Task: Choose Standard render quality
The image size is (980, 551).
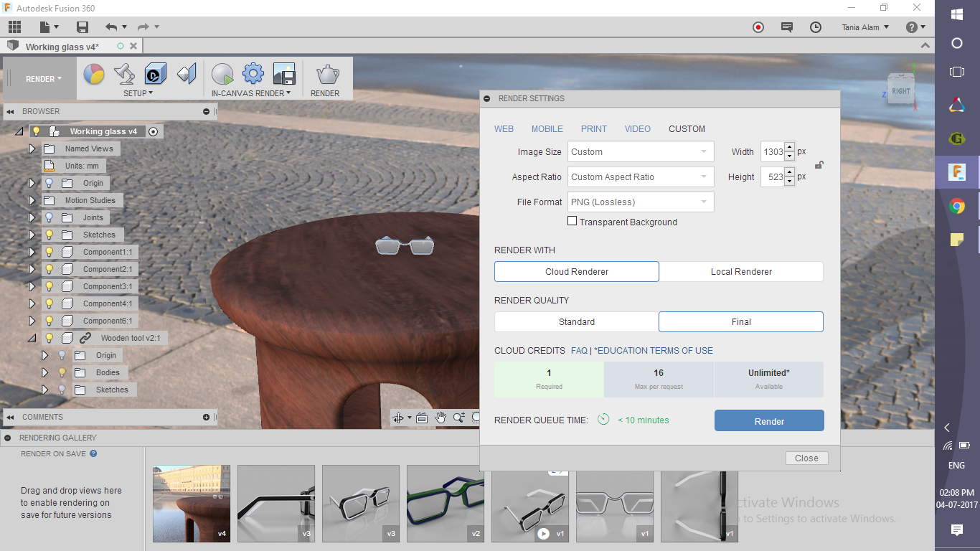Action: pyautogui.click(x=577, y=322)
